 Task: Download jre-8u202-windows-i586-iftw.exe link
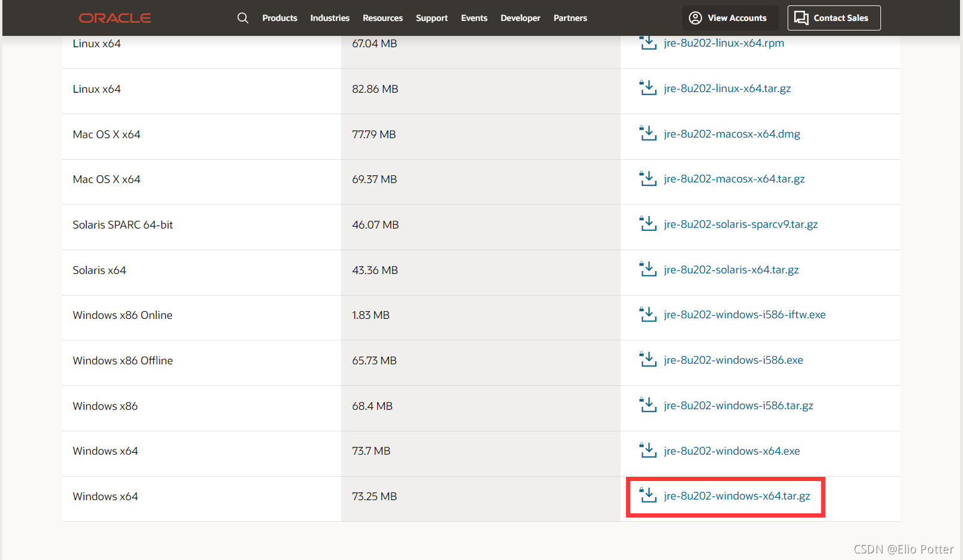745,315
